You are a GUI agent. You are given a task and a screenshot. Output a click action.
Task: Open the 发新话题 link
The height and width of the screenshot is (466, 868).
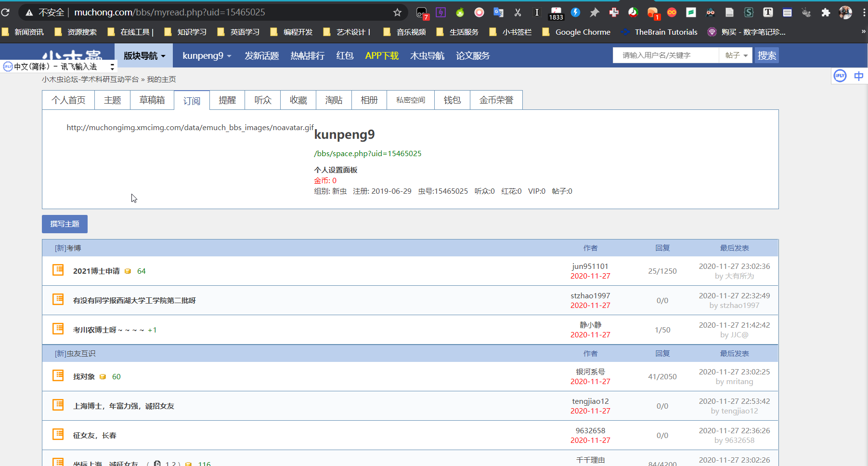coord(262,56)
